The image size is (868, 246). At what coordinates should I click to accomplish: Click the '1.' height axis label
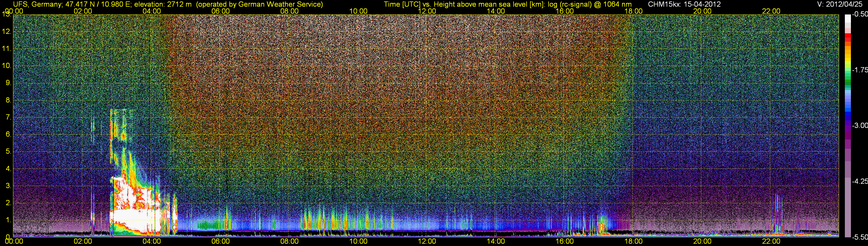9,220
